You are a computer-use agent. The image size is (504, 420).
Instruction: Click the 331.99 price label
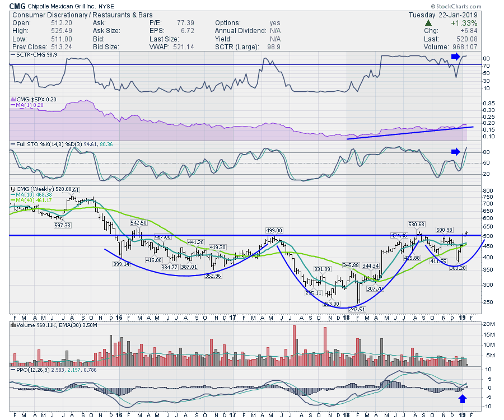pyautogui.click(x=322, y=269)
